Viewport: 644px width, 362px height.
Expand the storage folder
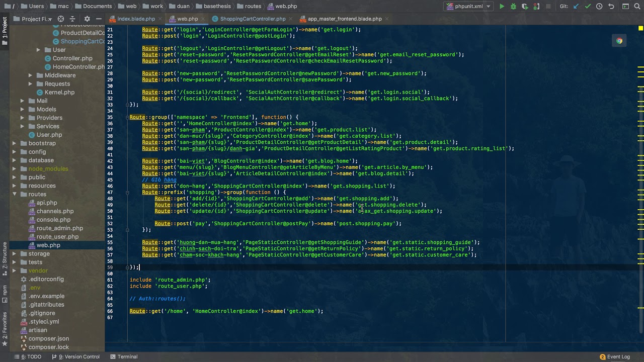14,254
